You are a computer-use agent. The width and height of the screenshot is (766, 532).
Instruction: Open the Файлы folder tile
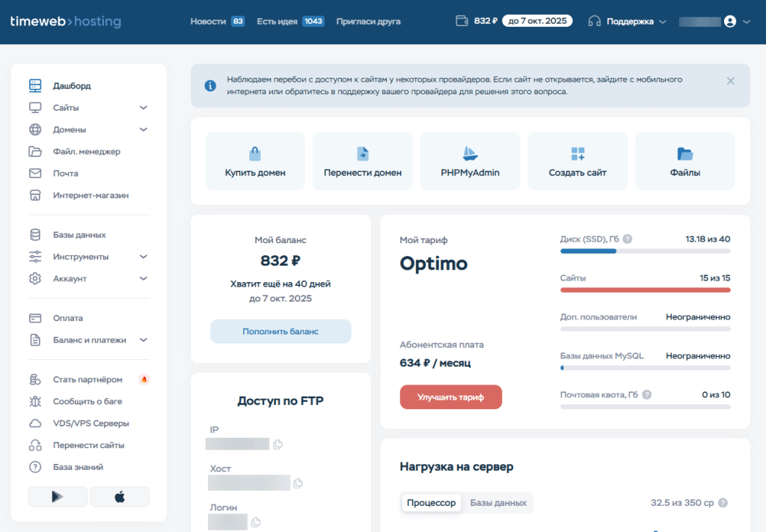[684, 161]
